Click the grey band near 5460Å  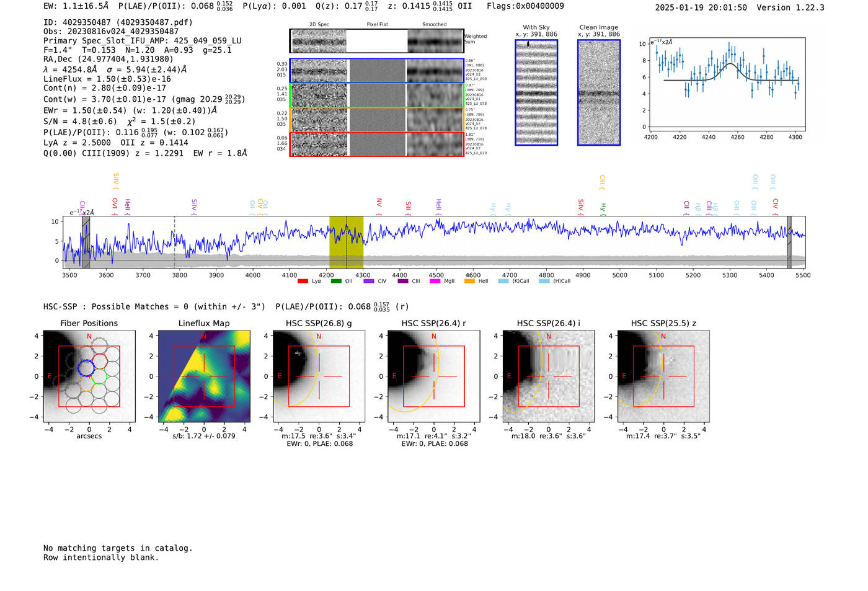[789, 242]
